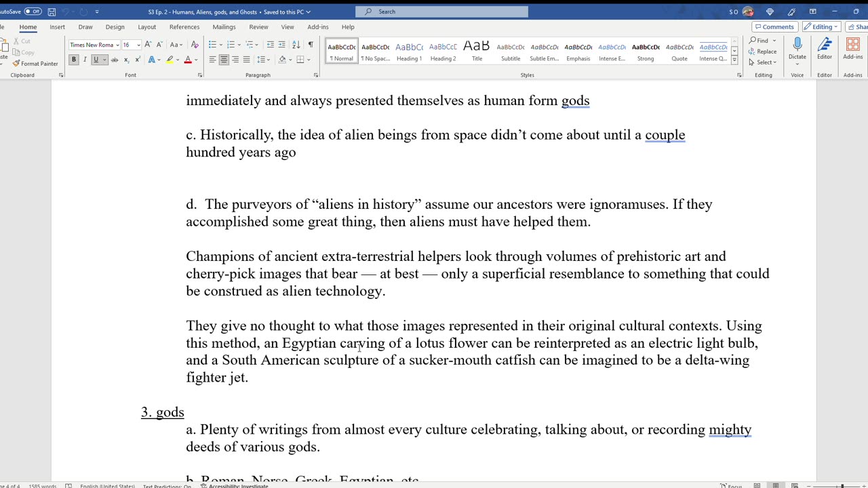The height and width of the screenshot is (488, 868).
Task: Apply Bullets list icon
Action: pos(212,45)
